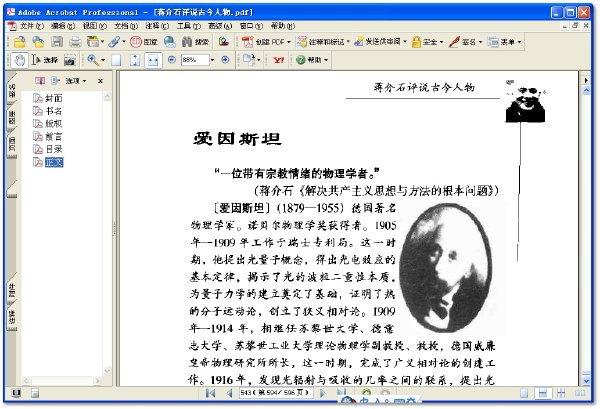The image size is (600, 409).
Task: Click the zoom out minus button
Action: (172, 60)
